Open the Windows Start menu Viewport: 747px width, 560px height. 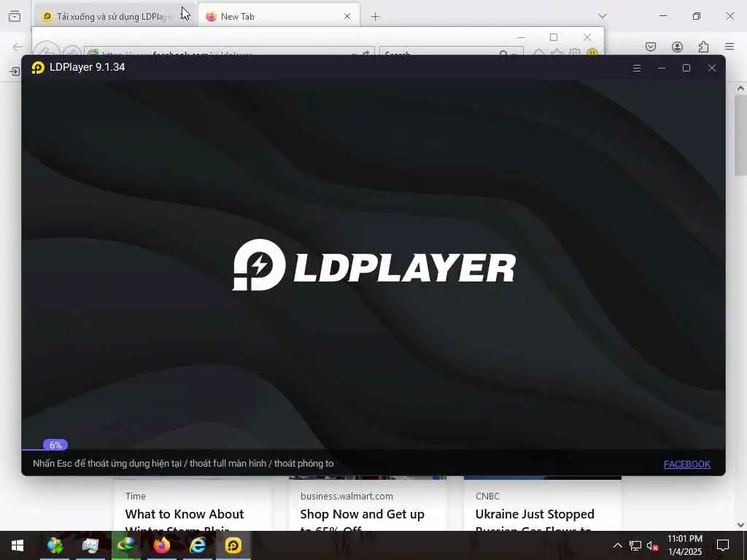(x=18, y=545)
